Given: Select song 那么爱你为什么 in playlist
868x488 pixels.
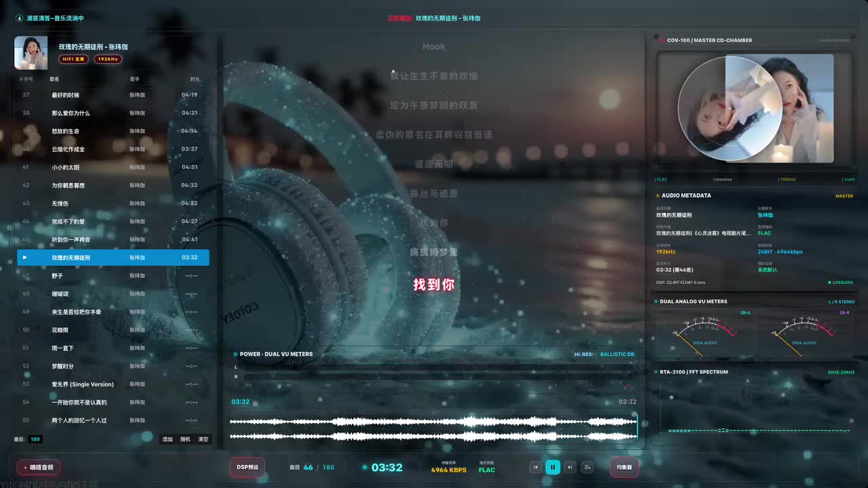Looking at the screenshot, I should 113,113.
